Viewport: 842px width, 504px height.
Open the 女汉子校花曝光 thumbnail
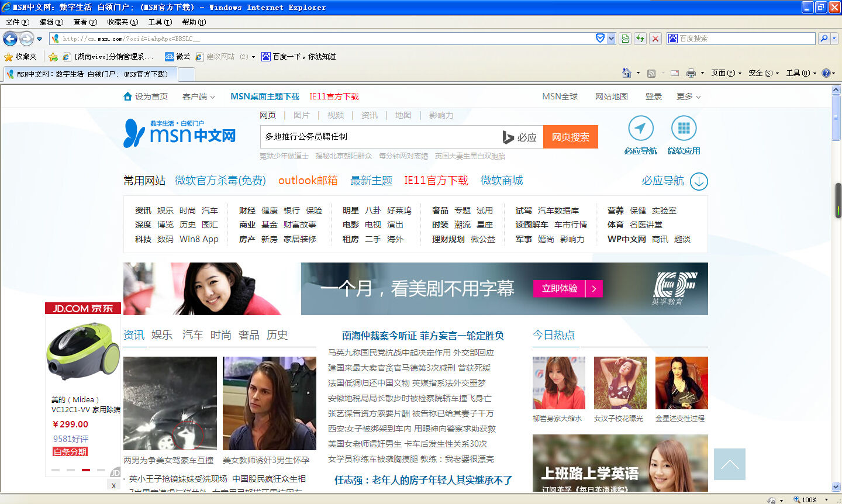620,383
